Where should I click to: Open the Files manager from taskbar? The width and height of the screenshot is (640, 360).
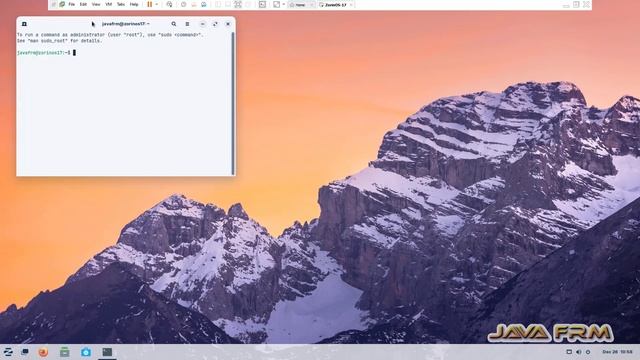[x=64, y=352]
